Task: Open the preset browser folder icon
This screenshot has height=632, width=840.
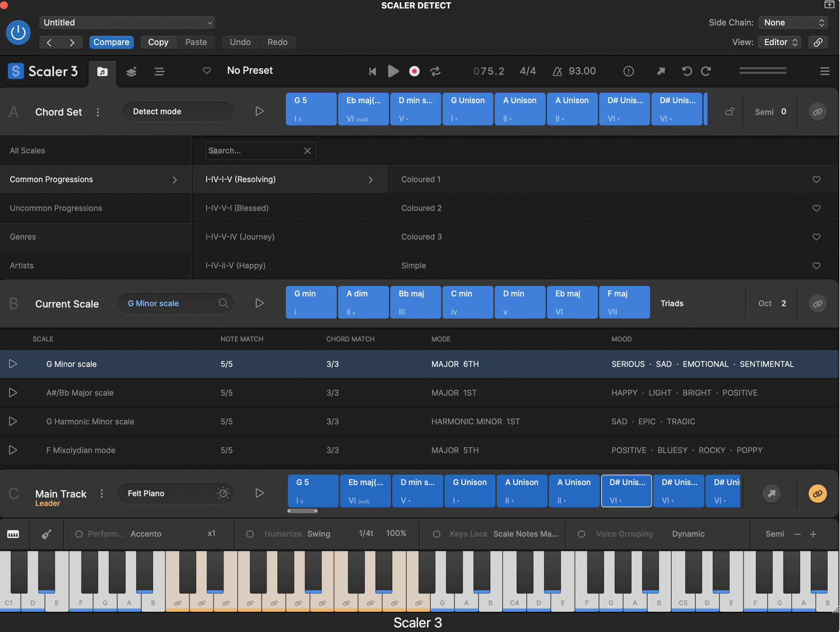Action: pyautogui.click(x=102, y=71)
